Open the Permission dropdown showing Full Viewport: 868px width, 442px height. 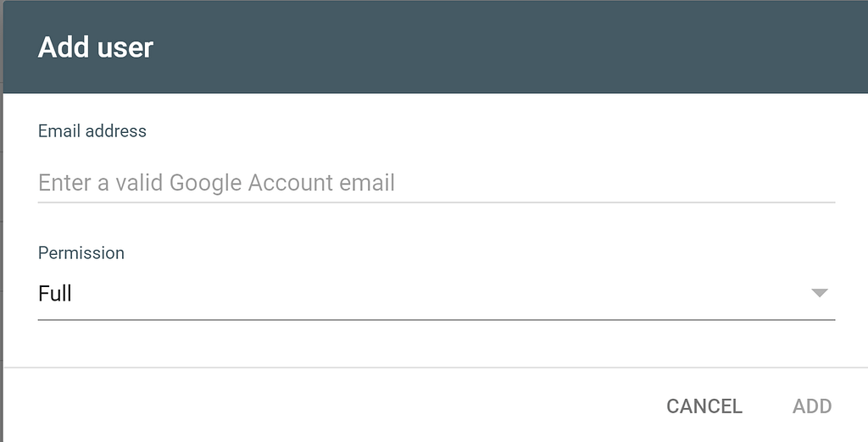point(436,294)
